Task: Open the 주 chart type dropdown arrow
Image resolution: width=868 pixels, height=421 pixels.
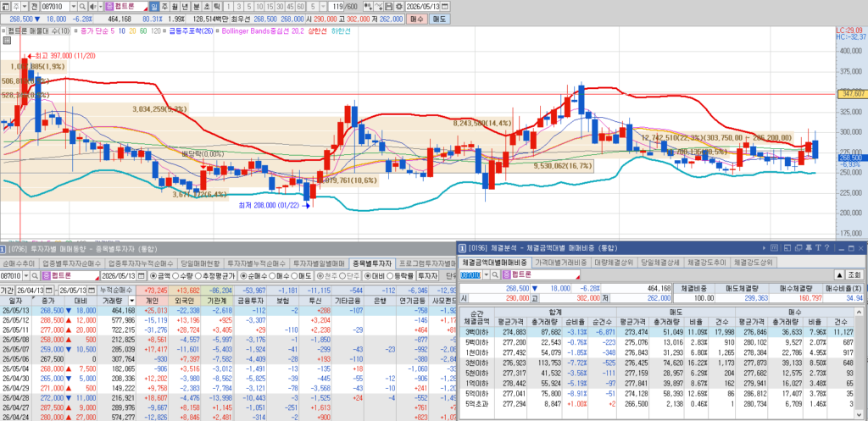Action: 25,6
